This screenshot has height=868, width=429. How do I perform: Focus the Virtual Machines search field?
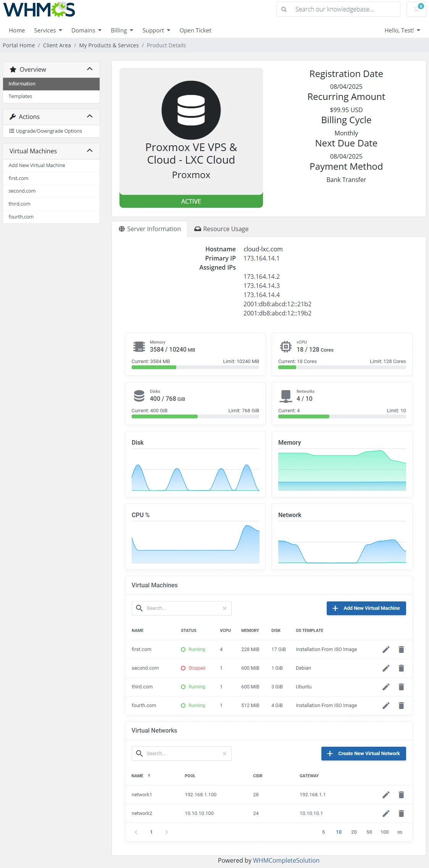[x=182, y=608]
